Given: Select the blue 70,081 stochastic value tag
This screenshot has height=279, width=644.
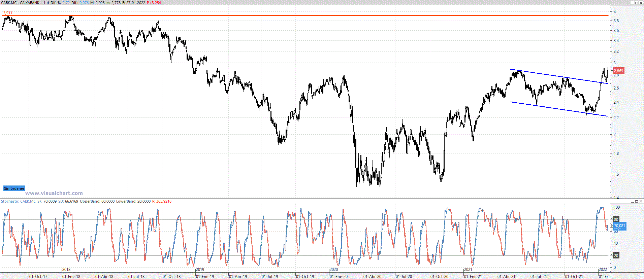Looking at the screenshot, I should click(x=619, y=226).
